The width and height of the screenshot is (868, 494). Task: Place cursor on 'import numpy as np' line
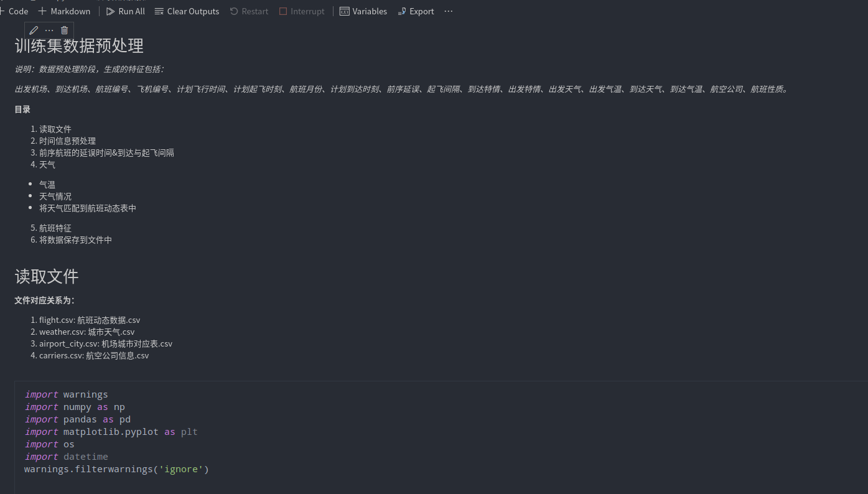(x=75, y=407)
